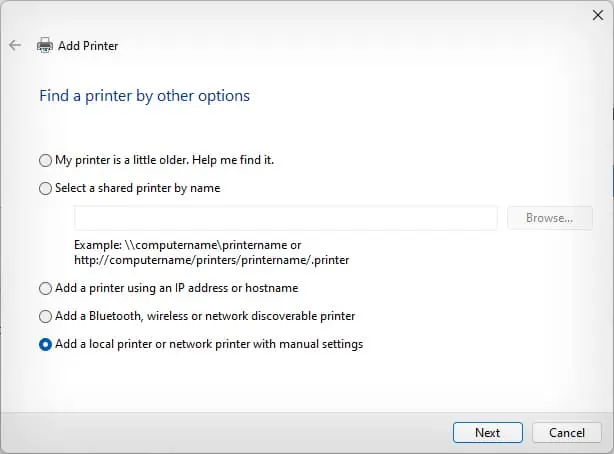Choose the 'Select a shared printer by name' radio button

pyautogui.click(x=45, y=188)
